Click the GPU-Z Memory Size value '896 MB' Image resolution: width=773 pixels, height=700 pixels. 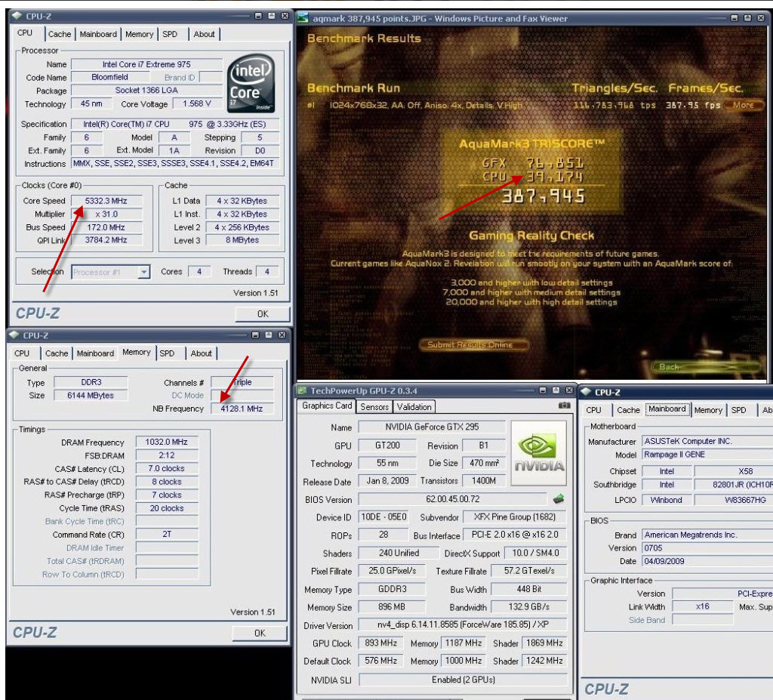pyautogui.click(x=392, y=607)
